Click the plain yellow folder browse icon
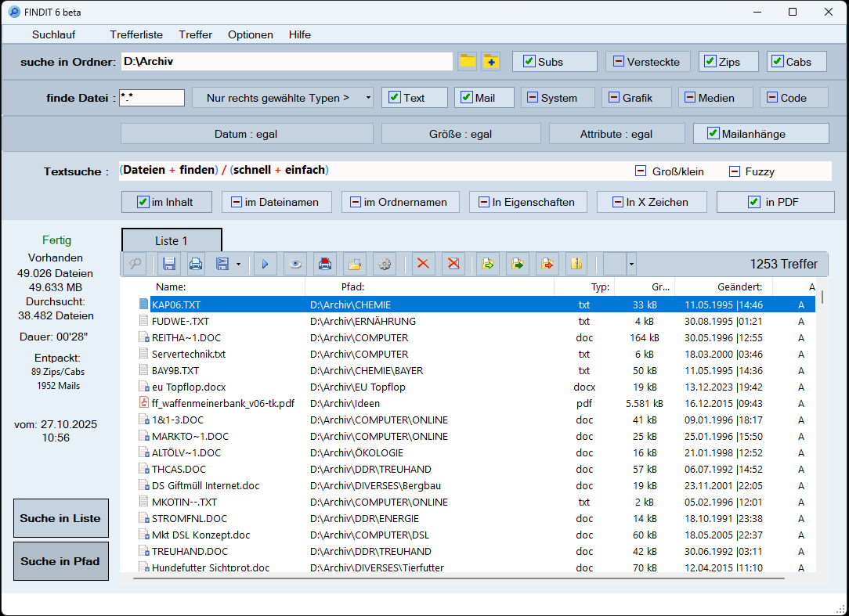This screenshot has width=849, height=616. tap(468, 62)
